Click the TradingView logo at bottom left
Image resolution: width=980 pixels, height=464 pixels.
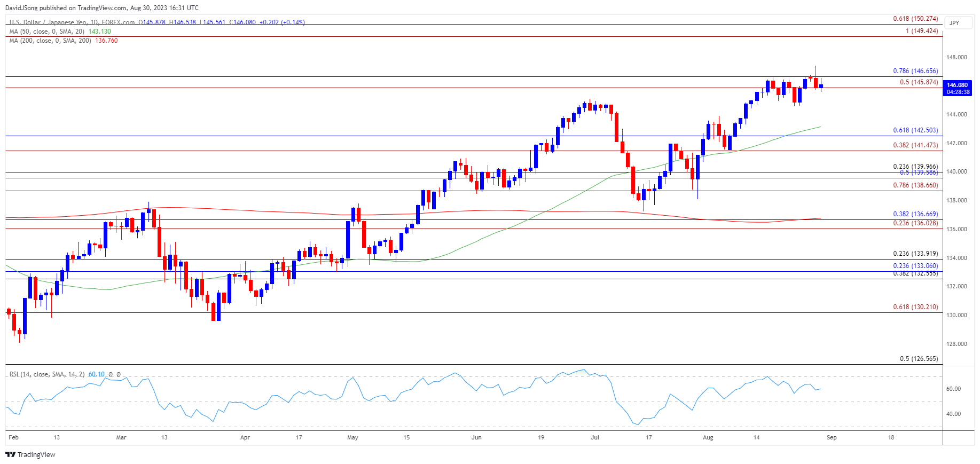tap(30, 454)
